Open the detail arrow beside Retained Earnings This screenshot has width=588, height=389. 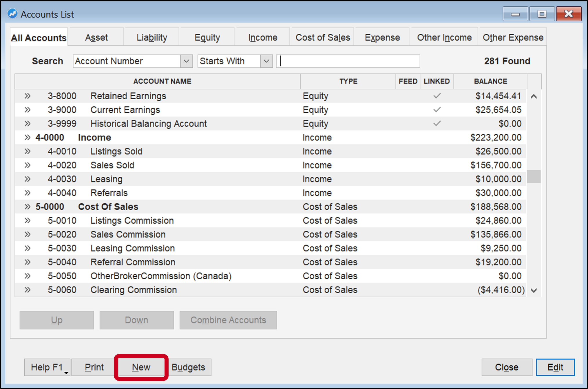tap(28, 96)
